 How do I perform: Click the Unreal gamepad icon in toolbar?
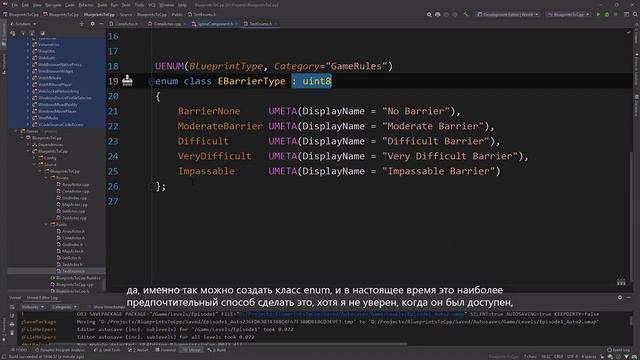[438, 14]
